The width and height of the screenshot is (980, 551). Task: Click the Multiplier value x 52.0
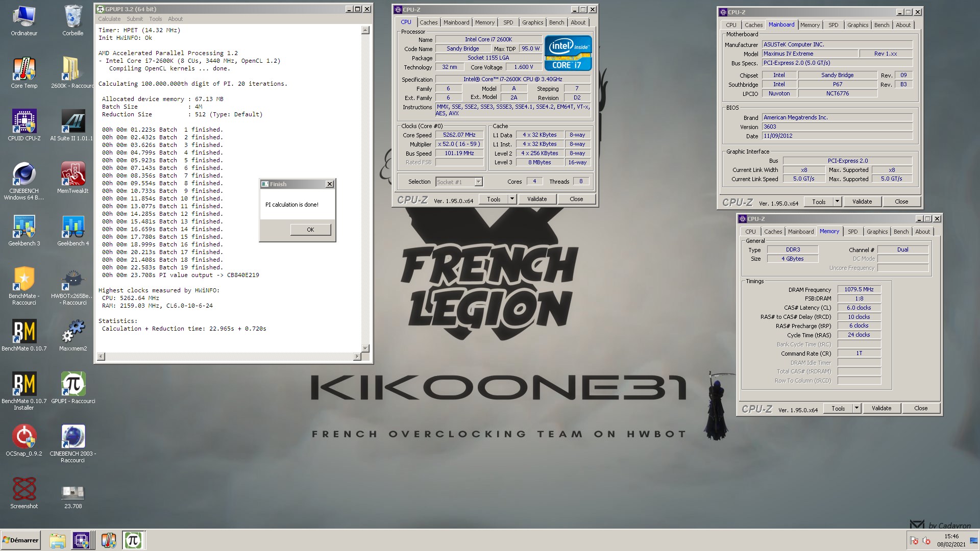(x=459, y=144)
